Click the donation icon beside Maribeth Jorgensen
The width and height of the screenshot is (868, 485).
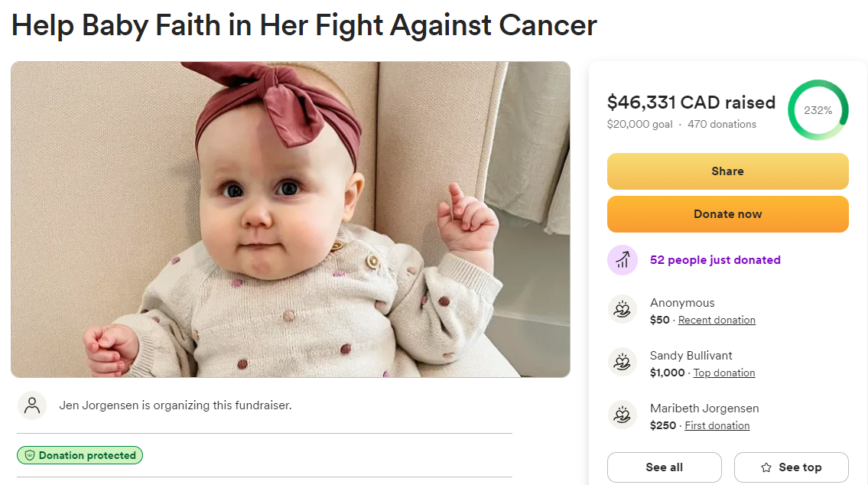click(623, 415)
